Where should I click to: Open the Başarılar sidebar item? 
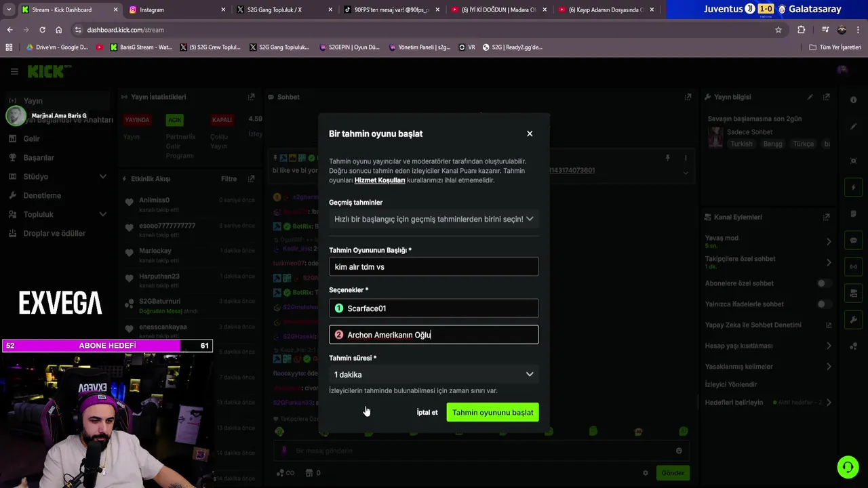pos(38,157)
